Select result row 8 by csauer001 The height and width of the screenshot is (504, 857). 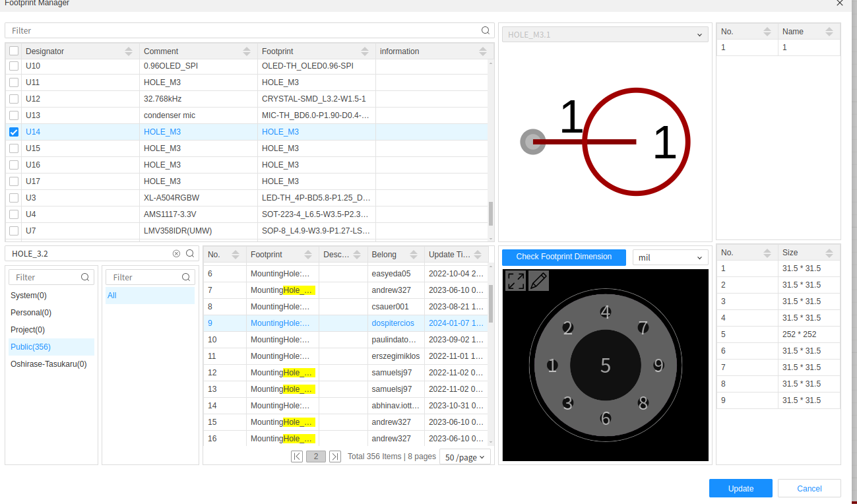[346, 307]
